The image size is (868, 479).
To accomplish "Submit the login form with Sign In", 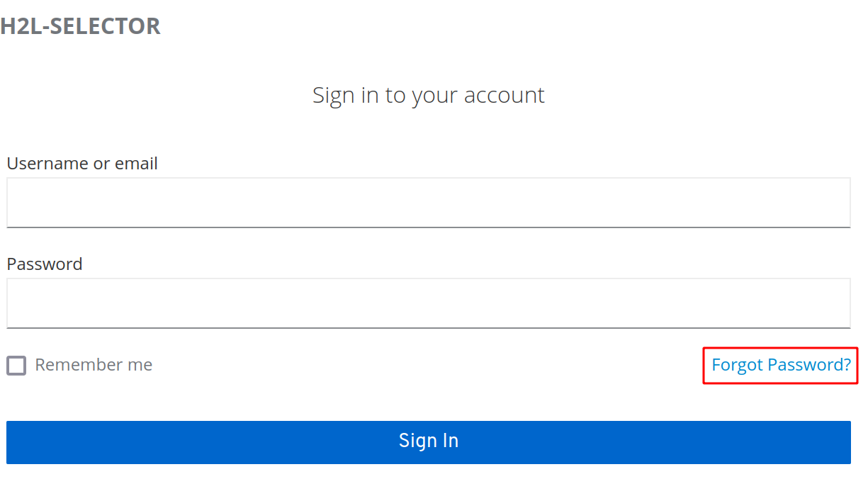I will (428, 442).
